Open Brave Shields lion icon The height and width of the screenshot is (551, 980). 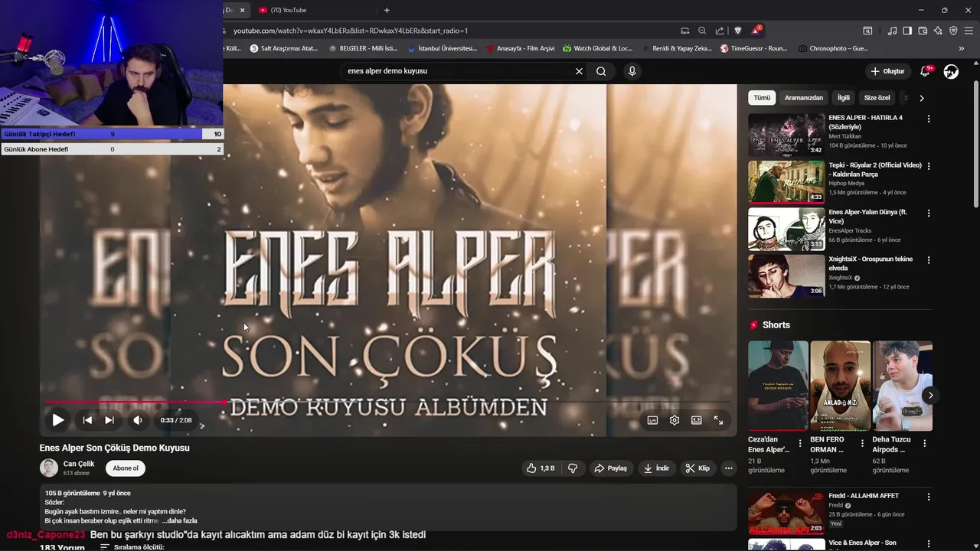(x=738, y=31)
